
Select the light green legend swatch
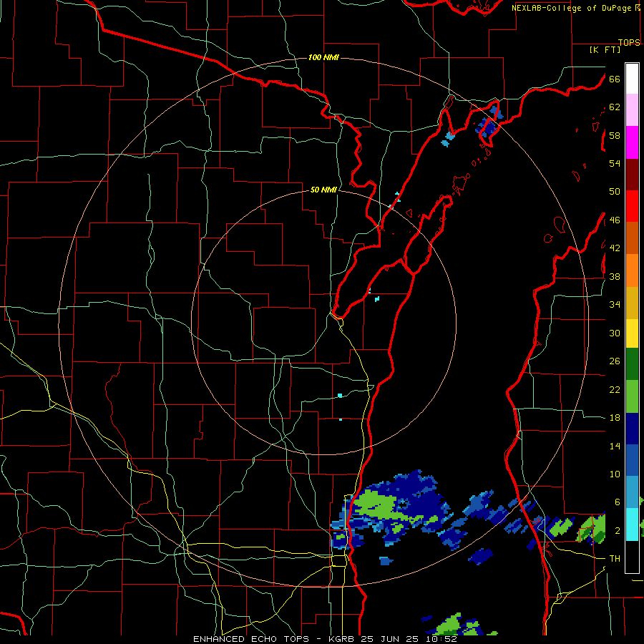(x=632, y=396)
